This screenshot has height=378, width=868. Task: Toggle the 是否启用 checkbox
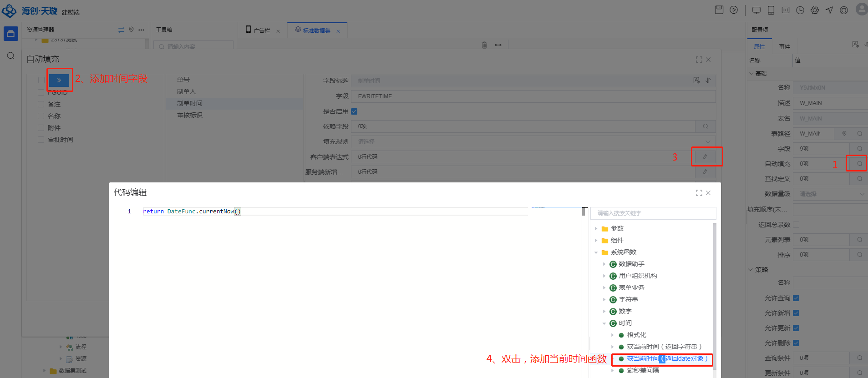click(354, 111)
